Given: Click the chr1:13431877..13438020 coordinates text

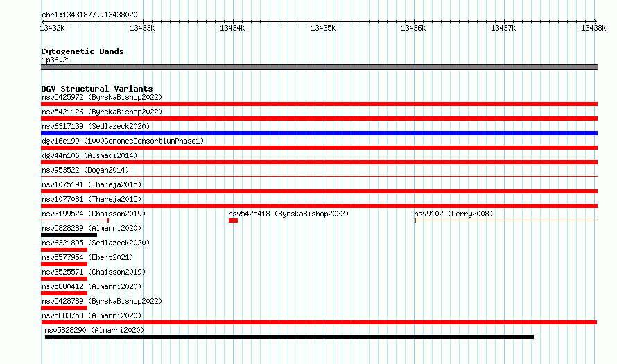Looking at the screenshot, I should [89, 15].
